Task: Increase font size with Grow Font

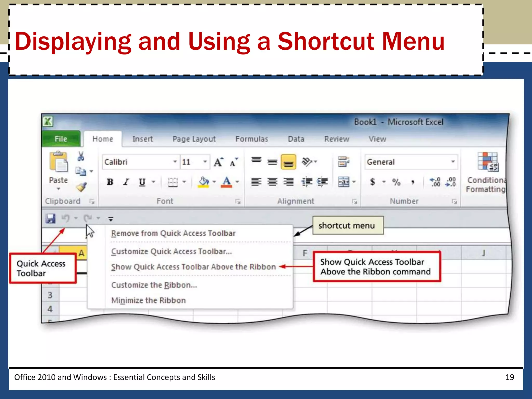Action: tap(218, 162)
